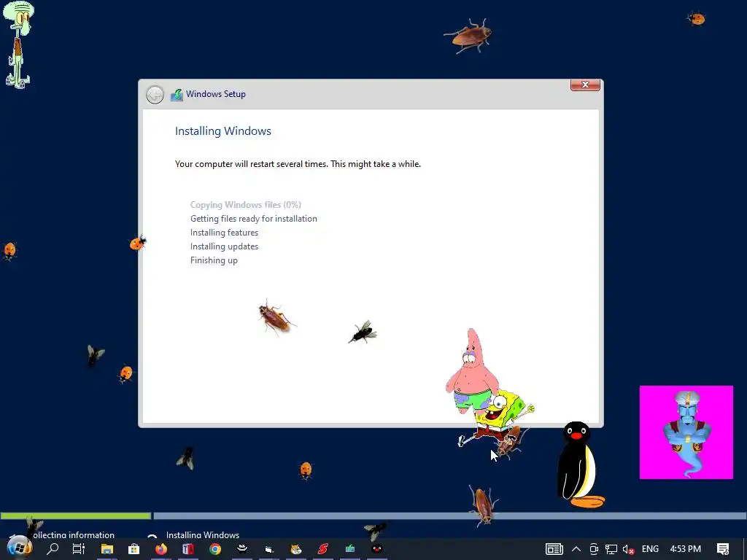Screen dimensions: 747x560
Task: Click 'Copying Windows files (0%)' text
Action: (x=245, y=205)
